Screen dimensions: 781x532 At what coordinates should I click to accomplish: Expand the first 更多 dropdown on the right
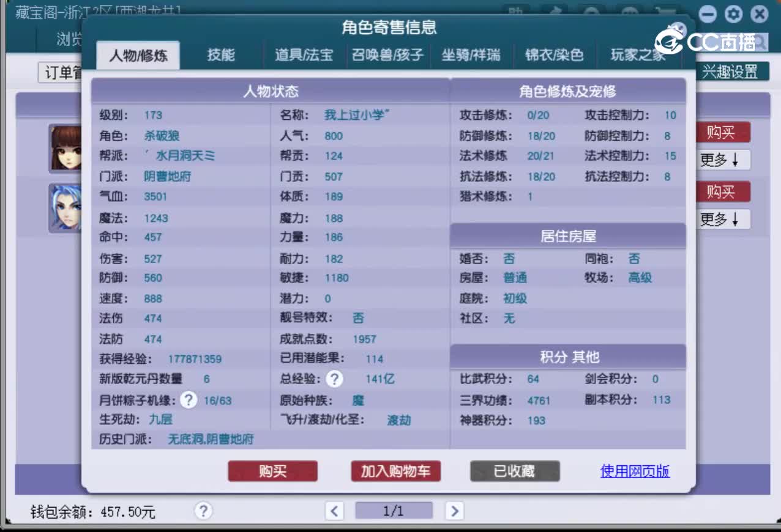point(723,160)
